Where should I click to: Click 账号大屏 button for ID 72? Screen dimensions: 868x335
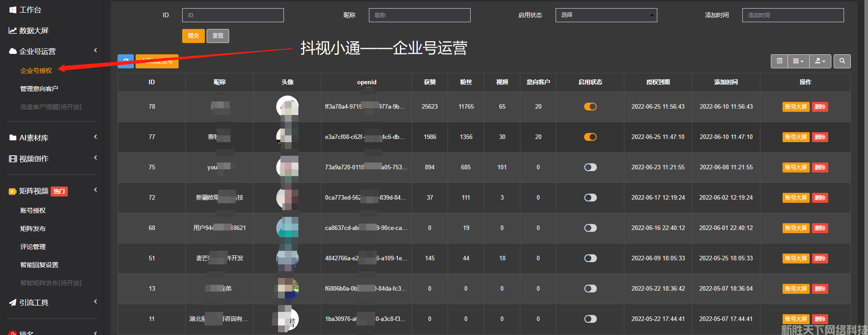[x=796, y=198]
